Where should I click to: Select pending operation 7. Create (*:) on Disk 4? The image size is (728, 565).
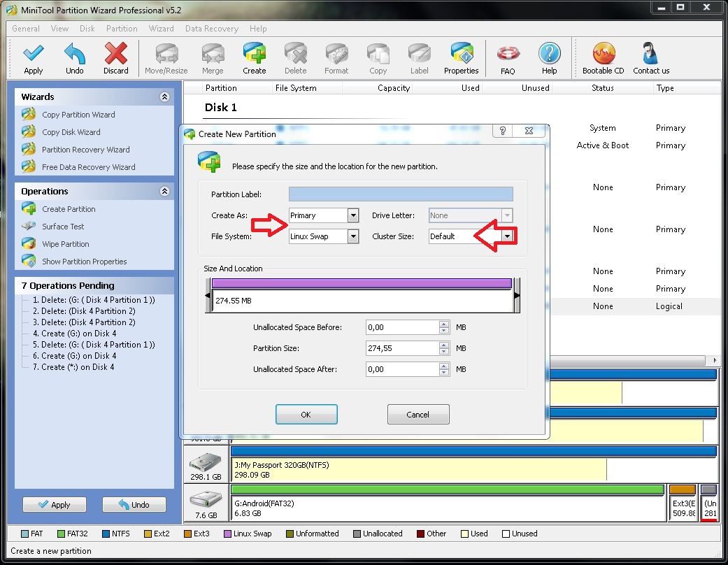pyautogui.click(x=73, y=367)
